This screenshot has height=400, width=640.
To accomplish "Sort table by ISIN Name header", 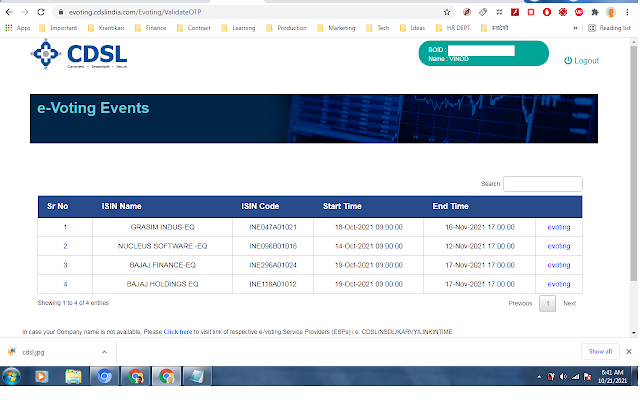I will point(122,206).
